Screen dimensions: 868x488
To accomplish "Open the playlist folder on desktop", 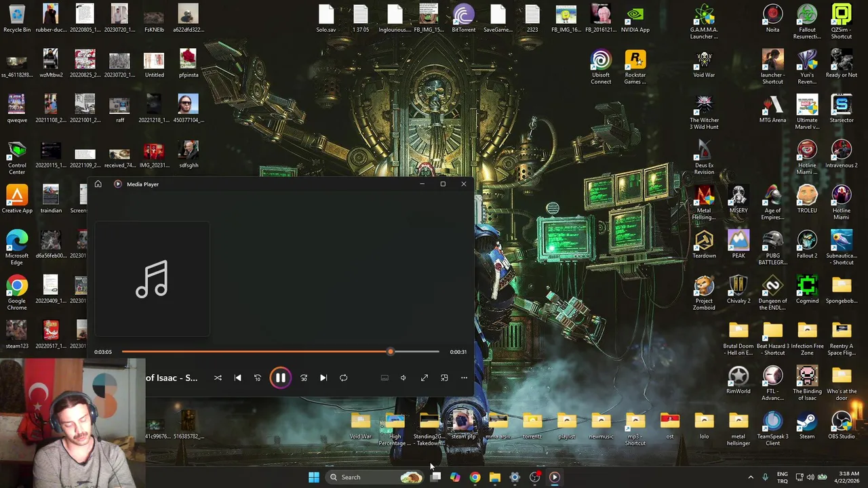I will point(566,426).
